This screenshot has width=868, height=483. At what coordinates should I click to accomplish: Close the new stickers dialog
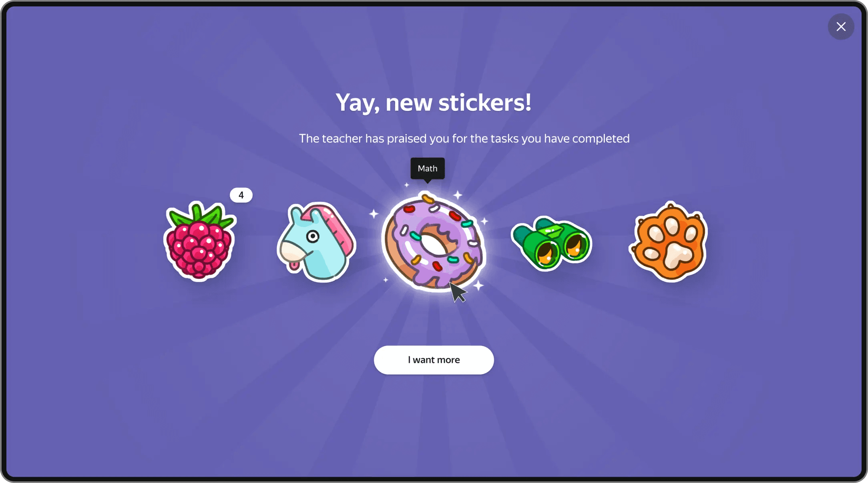[x=841, y=27]
